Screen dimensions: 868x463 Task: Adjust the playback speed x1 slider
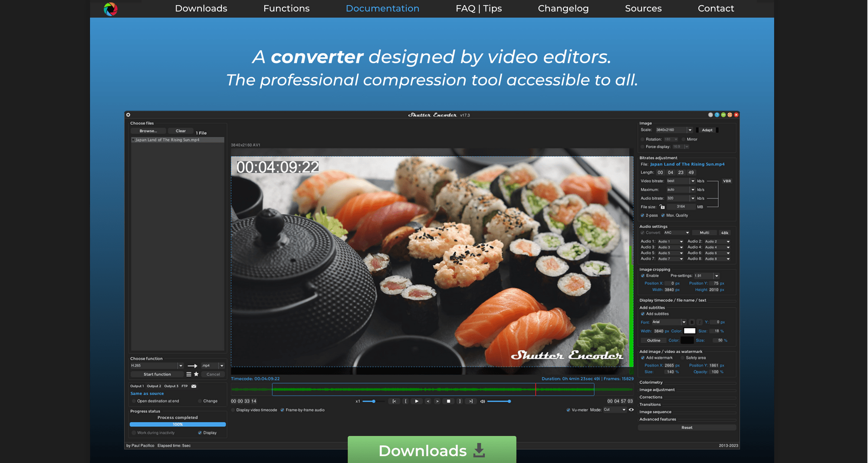click(x=374, y=401)
